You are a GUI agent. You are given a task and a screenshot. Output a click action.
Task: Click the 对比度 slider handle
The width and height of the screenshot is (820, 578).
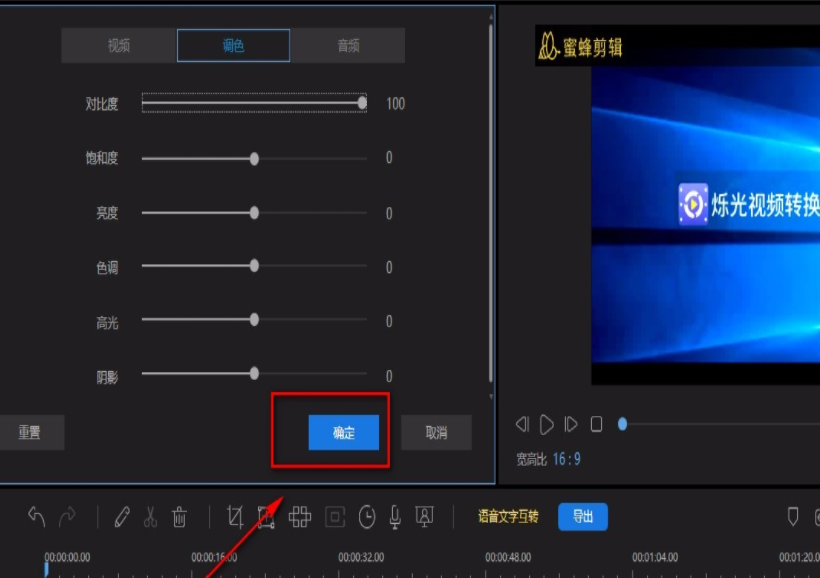[362, 103]
